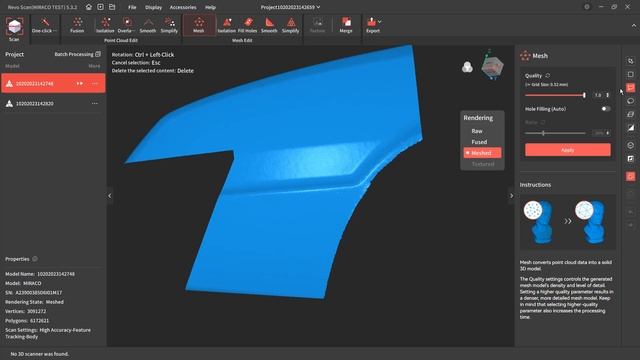Select the Mesh Edit Isolation tool

pyautogui.click(x=227, y=25)
